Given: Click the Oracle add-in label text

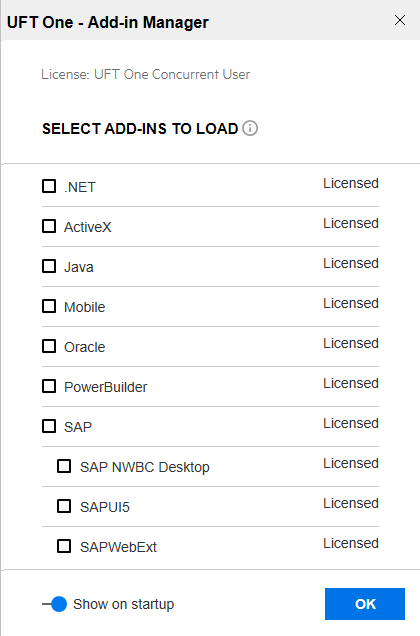Looking at the screenshot, I should pyautogui.click(x=84, y=347).
